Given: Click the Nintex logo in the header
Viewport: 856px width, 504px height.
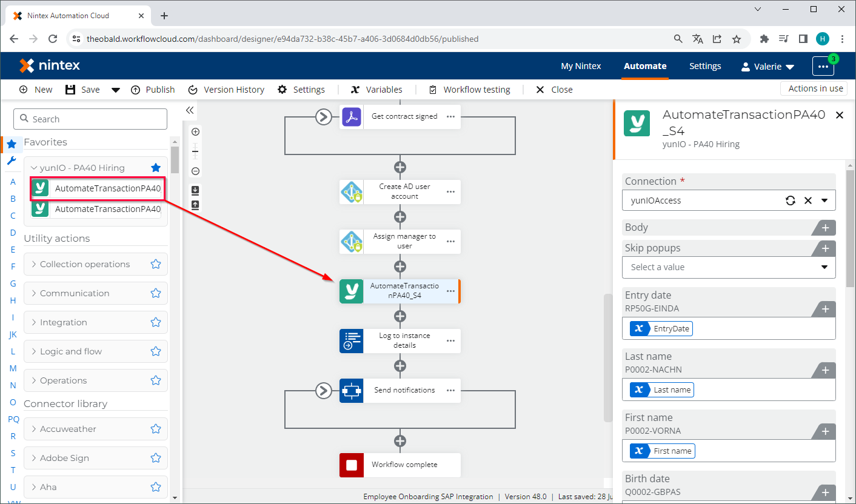Looking at the screenshot, I should tap(49, 65).
